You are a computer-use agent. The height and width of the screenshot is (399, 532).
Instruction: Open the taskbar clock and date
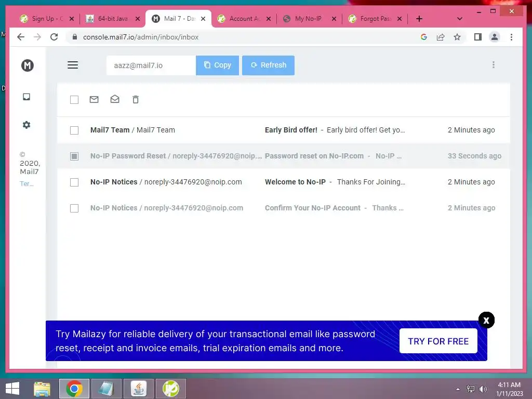tap(509, 389)
